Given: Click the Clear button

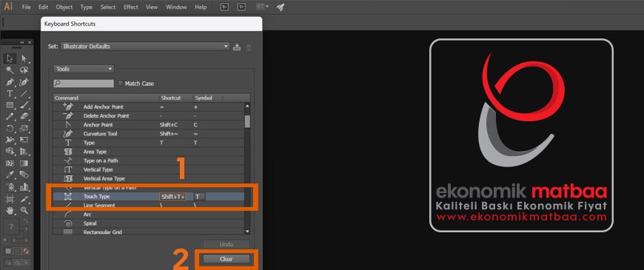Looking at the screenshot, I should 227,259.
